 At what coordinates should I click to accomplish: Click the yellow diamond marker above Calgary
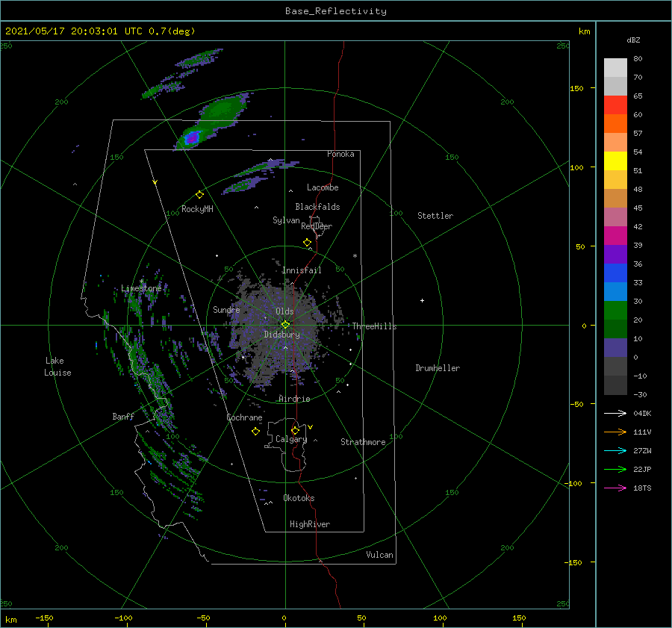(295, 430)
